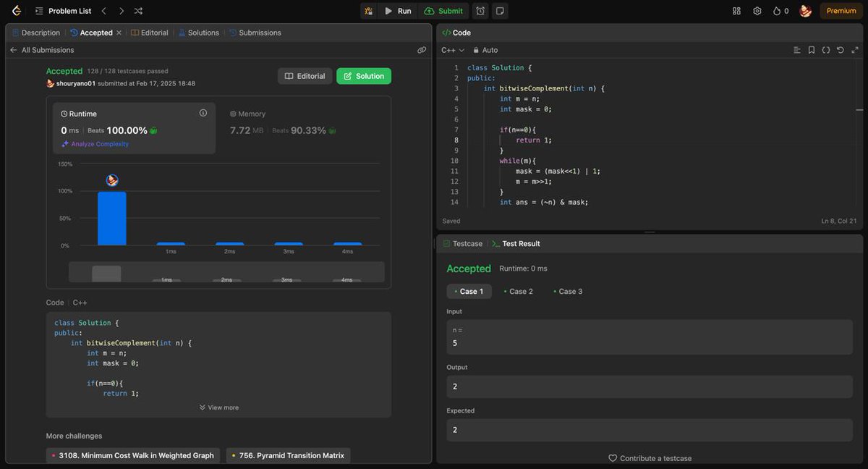This screenshot has height=469, width=868.
Task: Click the Code panel tab
Action: coord(456,33)
